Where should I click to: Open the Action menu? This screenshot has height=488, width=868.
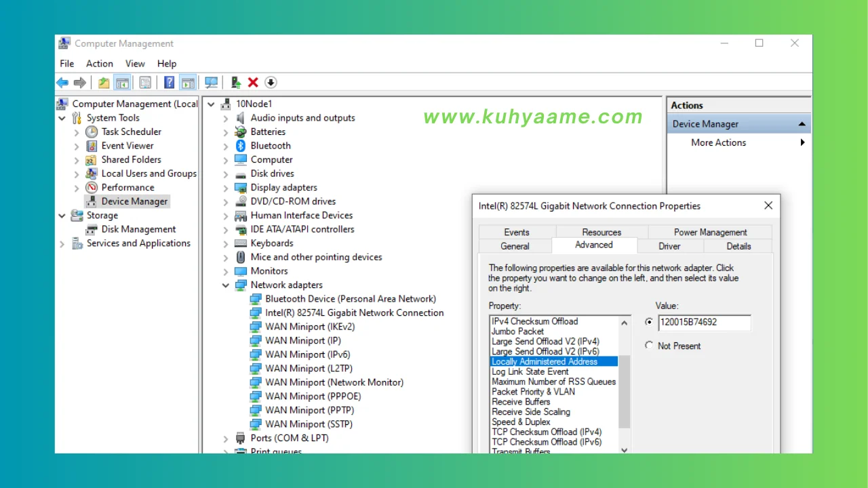[100, 64]
